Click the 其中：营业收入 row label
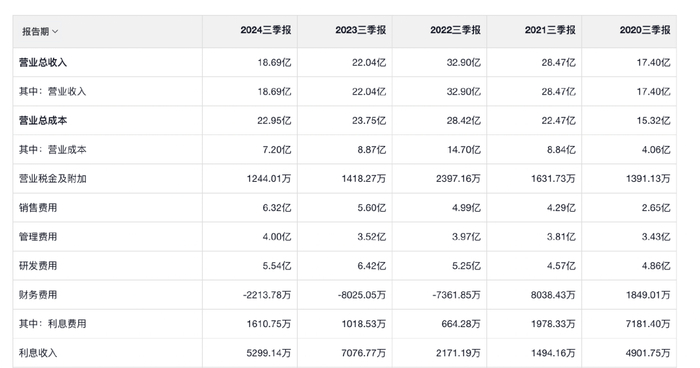 [52, 92]
